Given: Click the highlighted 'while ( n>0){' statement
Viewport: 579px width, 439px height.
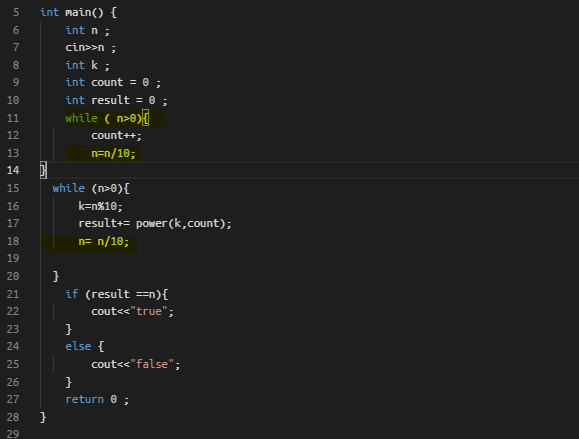Looking at the screenshot, I should [107, 119].
